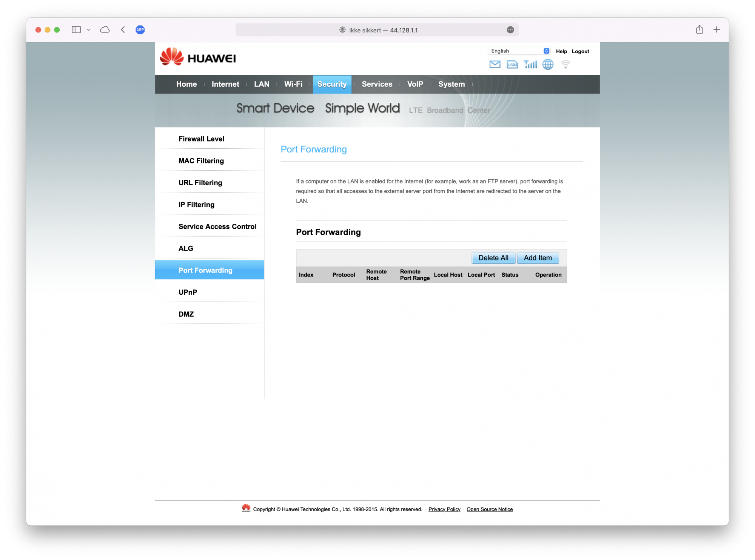This screenshot has width=755, height=560.
Task: Open the Privacy Policy link
Action: (x=444, y=509)
